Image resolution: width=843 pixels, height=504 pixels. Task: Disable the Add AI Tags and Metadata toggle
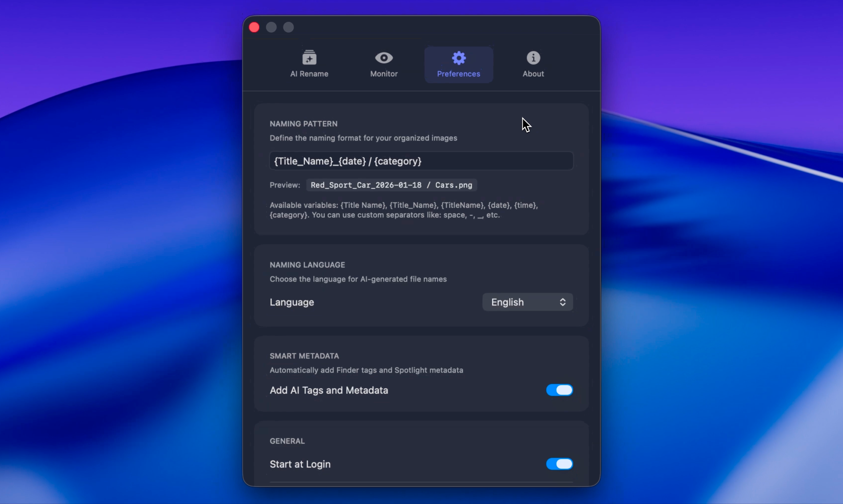point(559,390)
